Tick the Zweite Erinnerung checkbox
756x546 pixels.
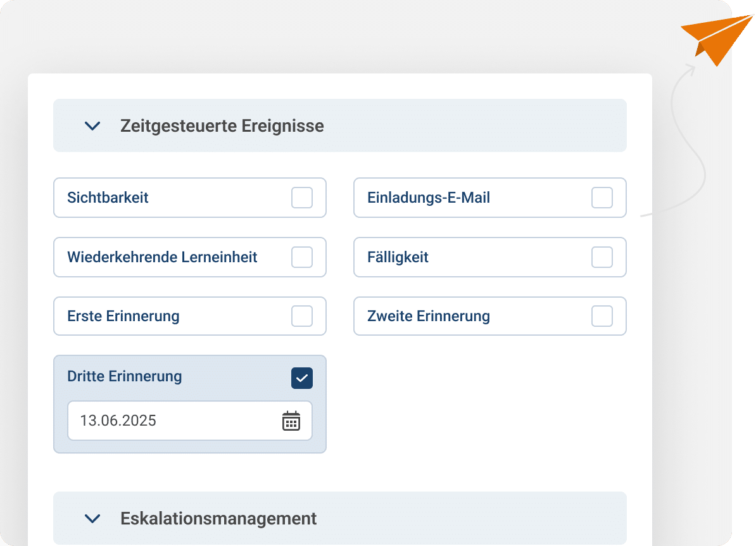click(x=602, y=317)
